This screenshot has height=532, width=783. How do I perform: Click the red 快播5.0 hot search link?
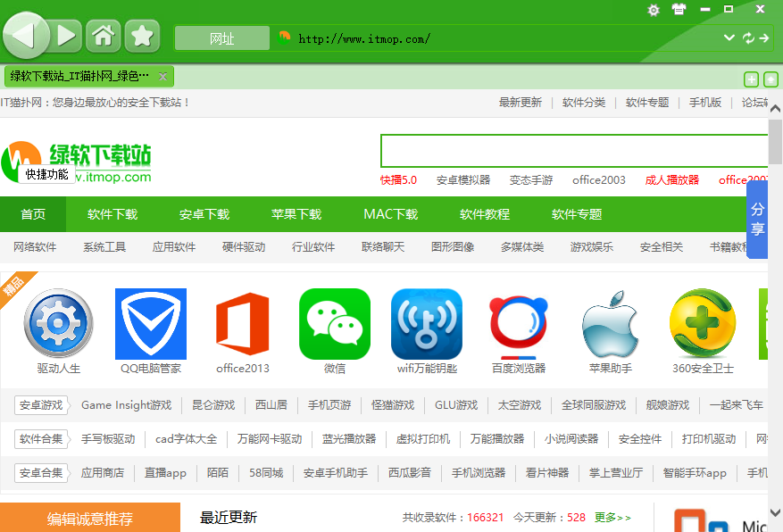point(398,180)
